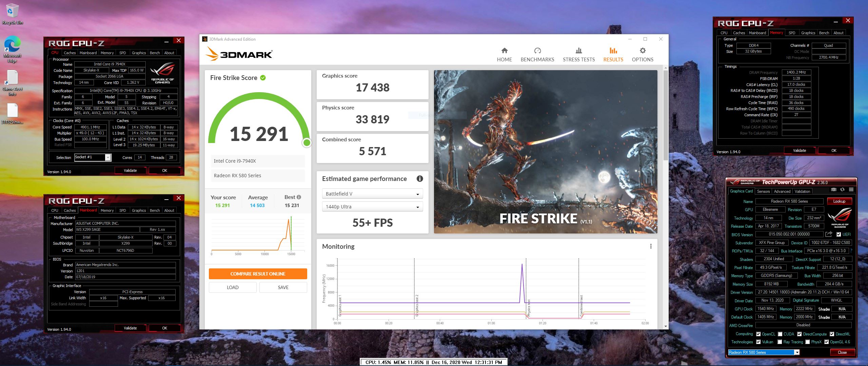Click Close button in GPU-Z
Image resolution: width=868 pixels, height=366 pixels.
pos(842,352)
